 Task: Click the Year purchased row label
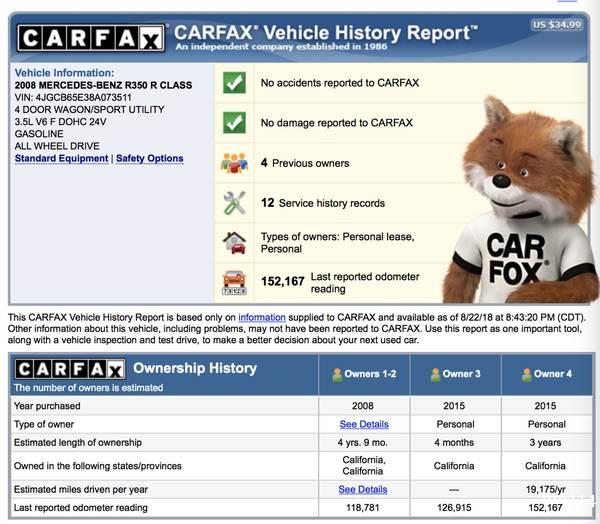(x=47, y=406)
